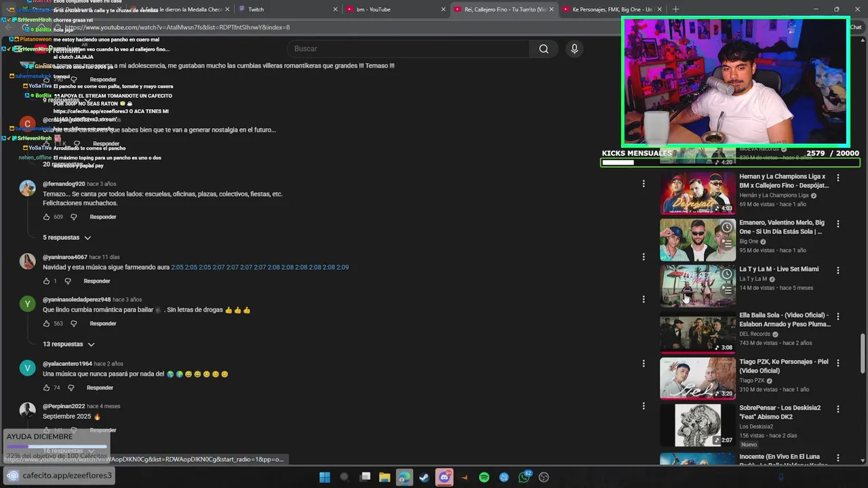Dislike the comment by @yaninasoledadperez948
Image resolution: width=868 pixels, height=488 pixels.
pos(74,323)
